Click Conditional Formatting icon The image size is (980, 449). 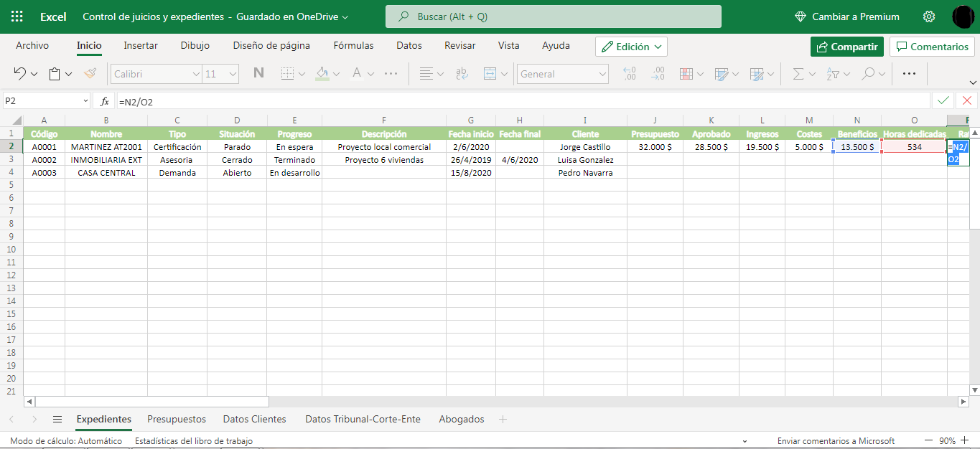[686, 73]
